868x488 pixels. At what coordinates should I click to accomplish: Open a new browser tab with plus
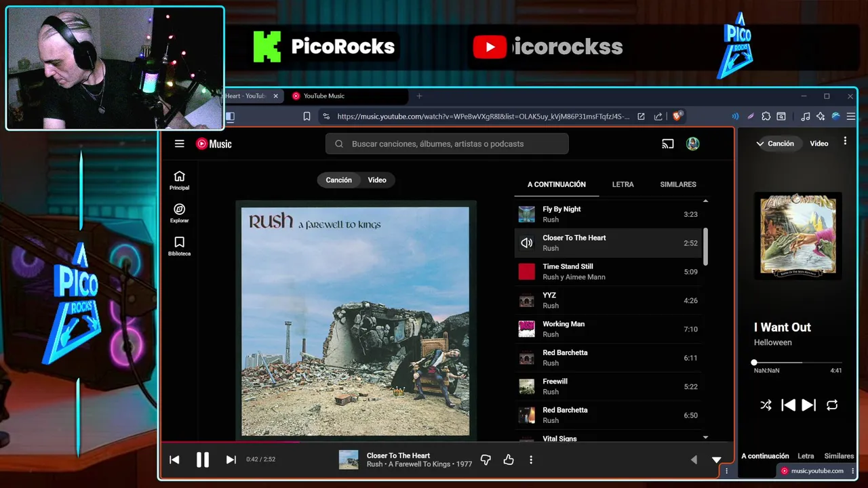(419, 96)
